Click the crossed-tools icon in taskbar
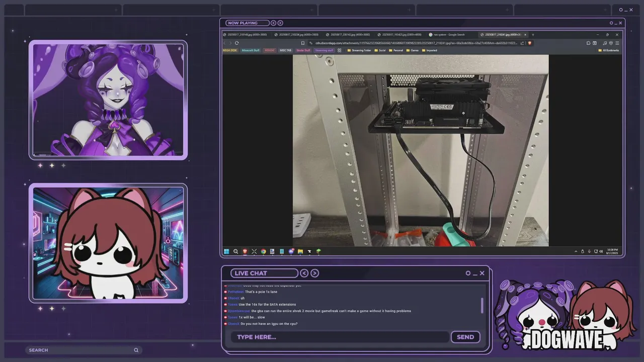This screenshot has height=362, width=644. click(x=254, y=251)
